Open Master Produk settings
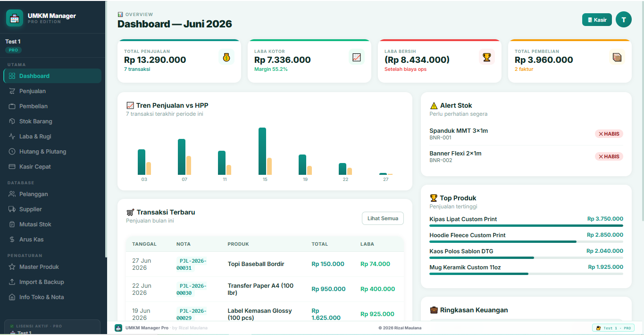Image resolution: width=644 pixels, height=335 pixels. [52, 267]
